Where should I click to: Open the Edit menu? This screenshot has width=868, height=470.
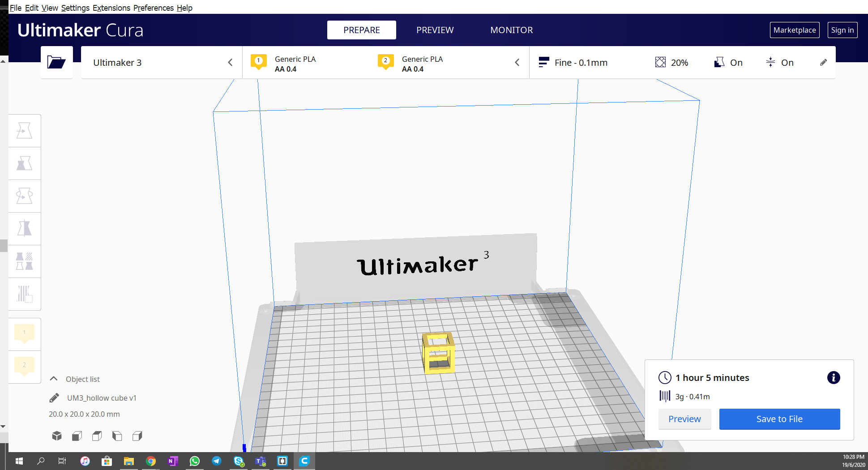click(32, 8)
